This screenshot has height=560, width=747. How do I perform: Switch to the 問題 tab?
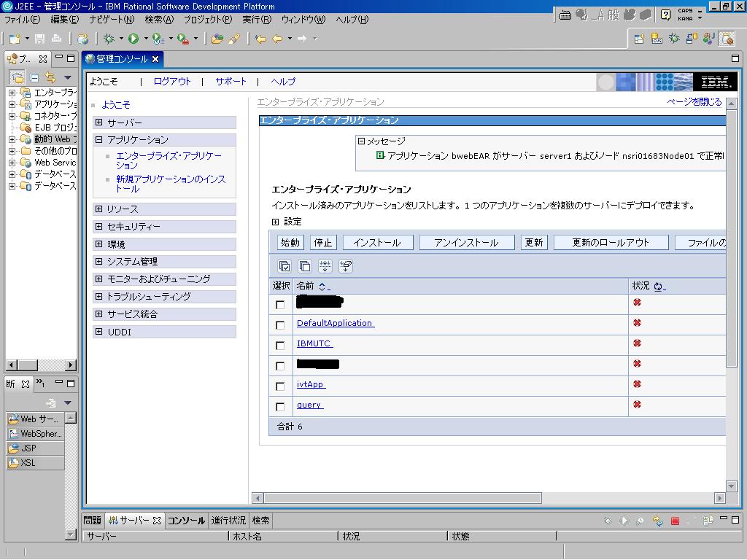tap(93, 521)
